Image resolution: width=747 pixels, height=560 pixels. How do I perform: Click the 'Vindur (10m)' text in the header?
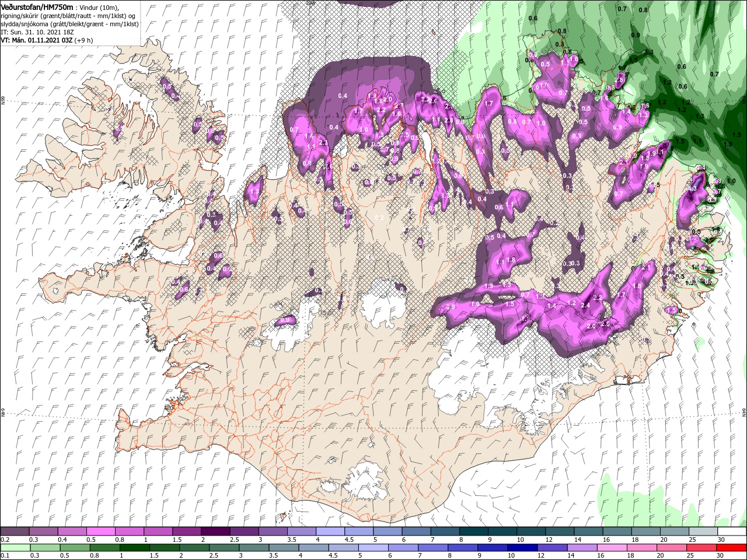[x=99, y=7]
